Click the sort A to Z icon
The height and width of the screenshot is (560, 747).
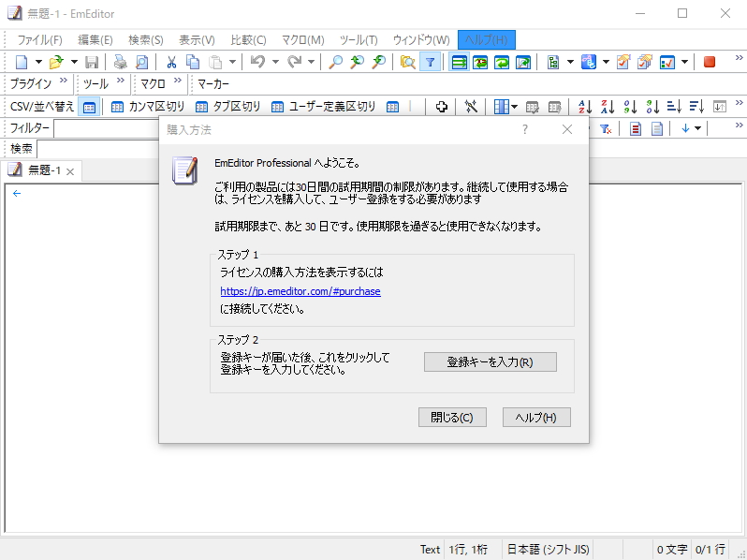pyautogui.click(x=585, y=107)
